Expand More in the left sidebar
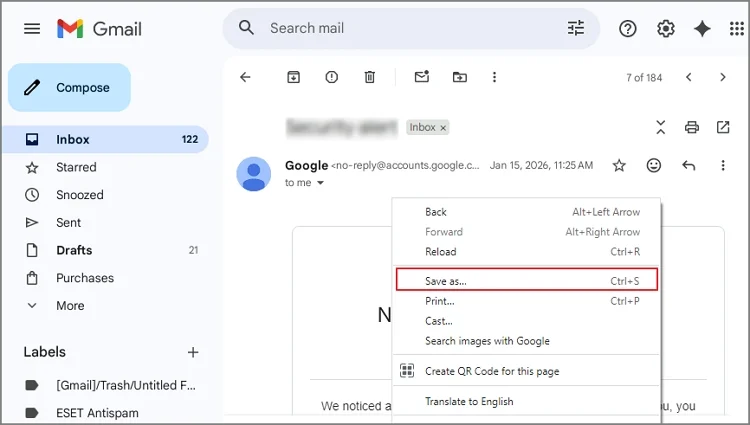Viewport: 750px width, 425px height. (70, 305)
